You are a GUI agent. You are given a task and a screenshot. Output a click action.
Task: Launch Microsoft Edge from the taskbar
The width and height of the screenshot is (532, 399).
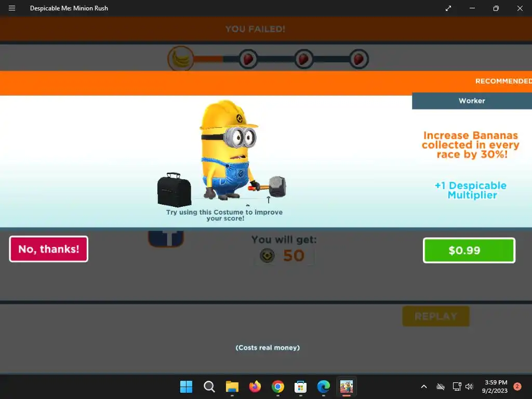(x=323, y=387)
